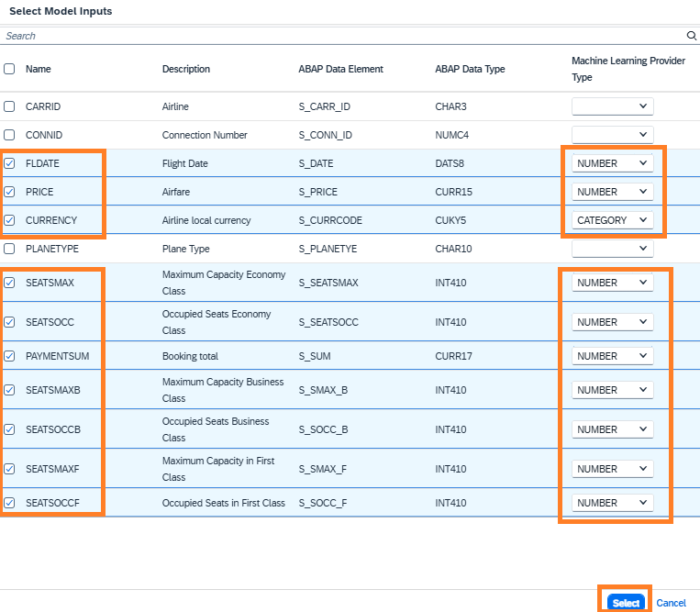Click the Name column header
This screenshot has width=700, height=612.
point(39,69)
